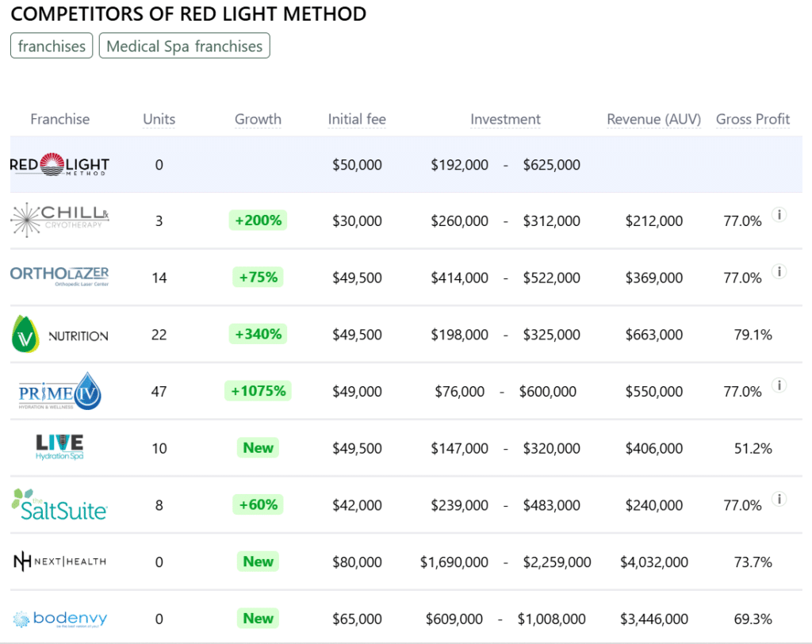Click the $1,690,000 investment lower value
This screenshot has height=644, width=812.
click(x=454, y=562)
